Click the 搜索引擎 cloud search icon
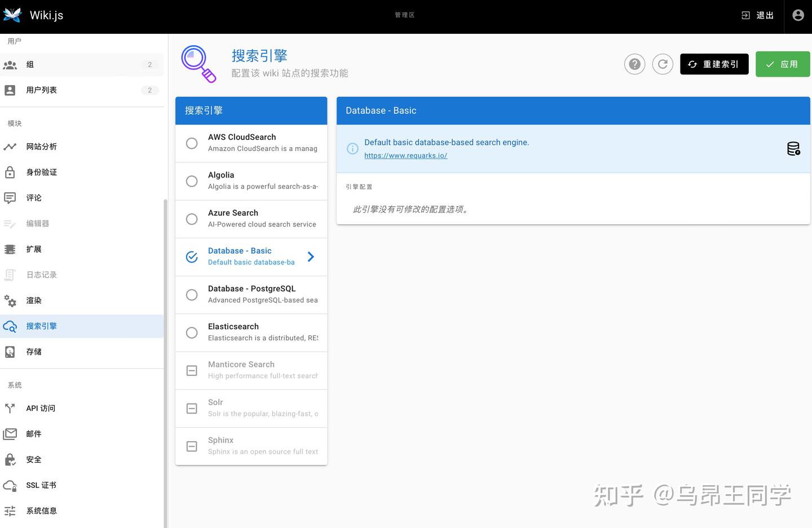This screenshot has width=812, height=528. click(x=10, y=326)
